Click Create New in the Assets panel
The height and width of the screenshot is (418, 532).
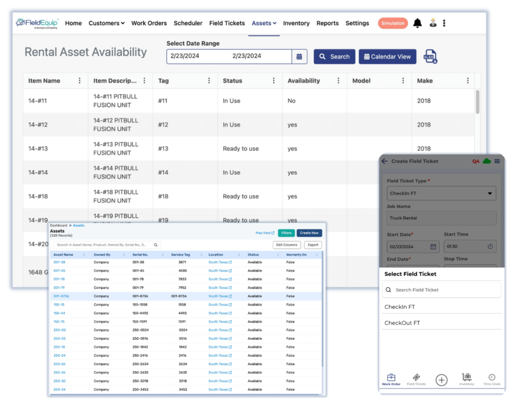pyautogui.click(x=309, y=233)
